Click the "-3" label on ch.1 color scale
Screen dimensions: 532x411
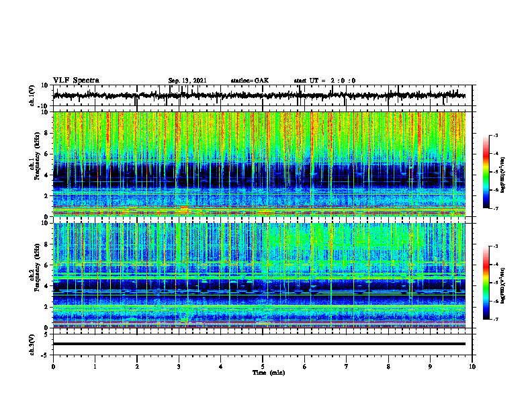(495, 136)
